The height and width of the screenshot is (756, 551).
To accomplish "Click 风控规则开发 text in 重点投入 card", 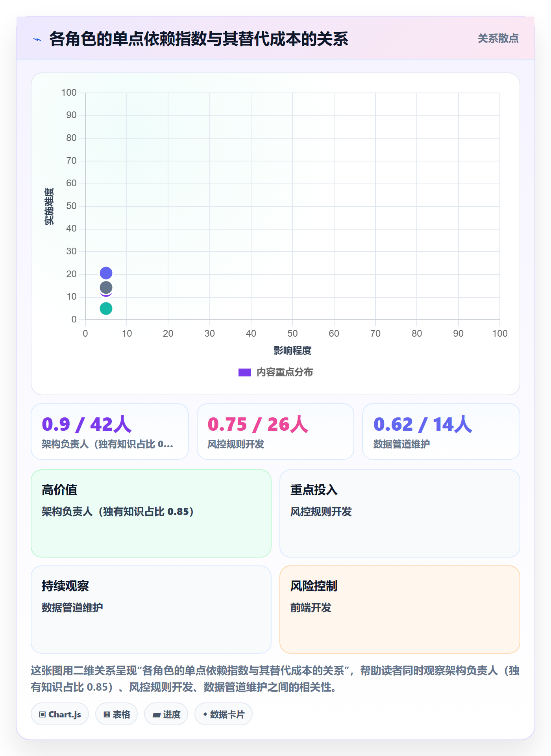I will click(x=321, y=511).
